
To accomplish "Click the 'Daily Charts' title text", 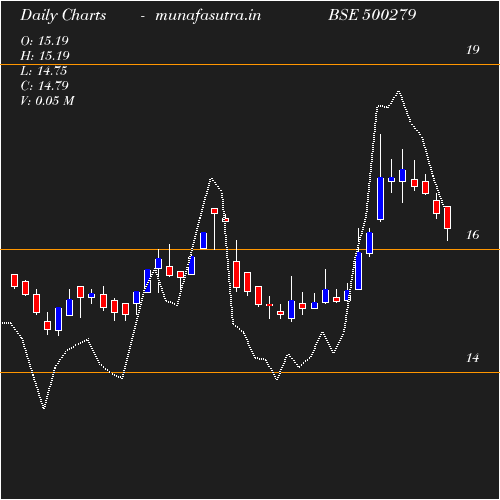I will pyautogui.click(x=63, y=15).
